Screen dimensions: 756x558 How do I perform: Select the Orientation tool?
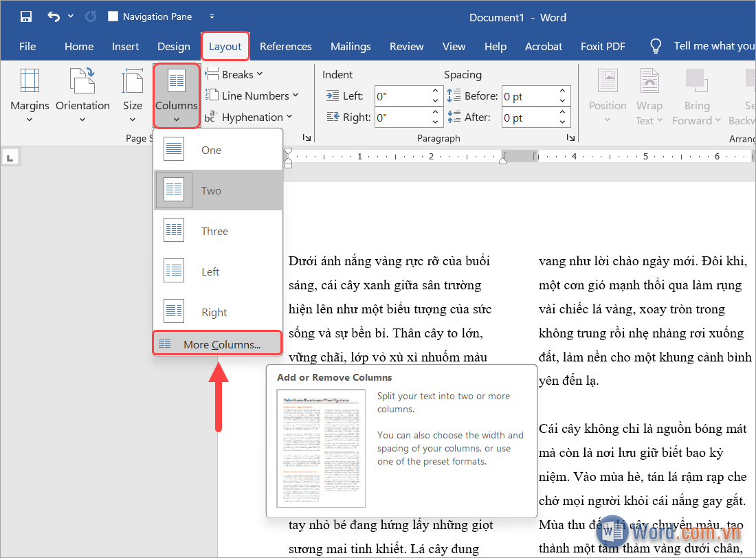82,96
